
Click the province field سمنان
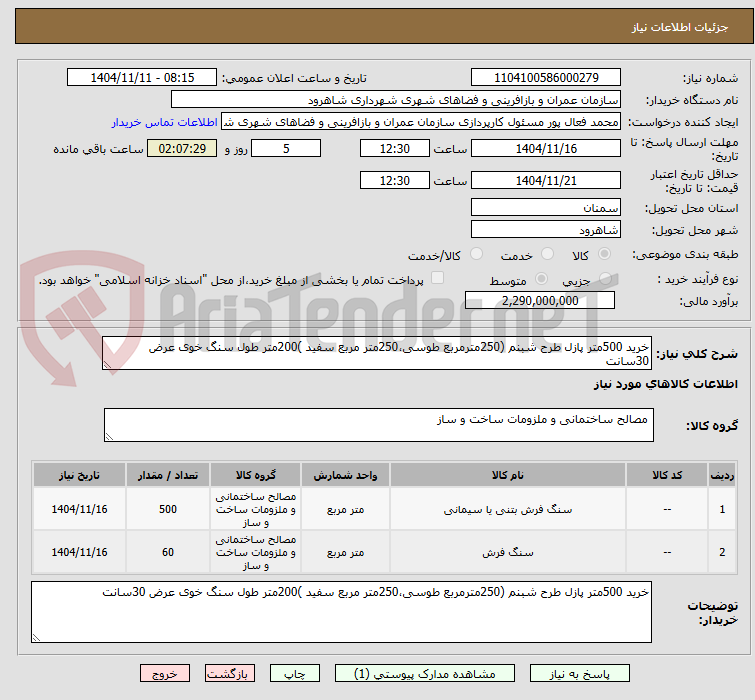pyautogui.click(x=546, y=207)
